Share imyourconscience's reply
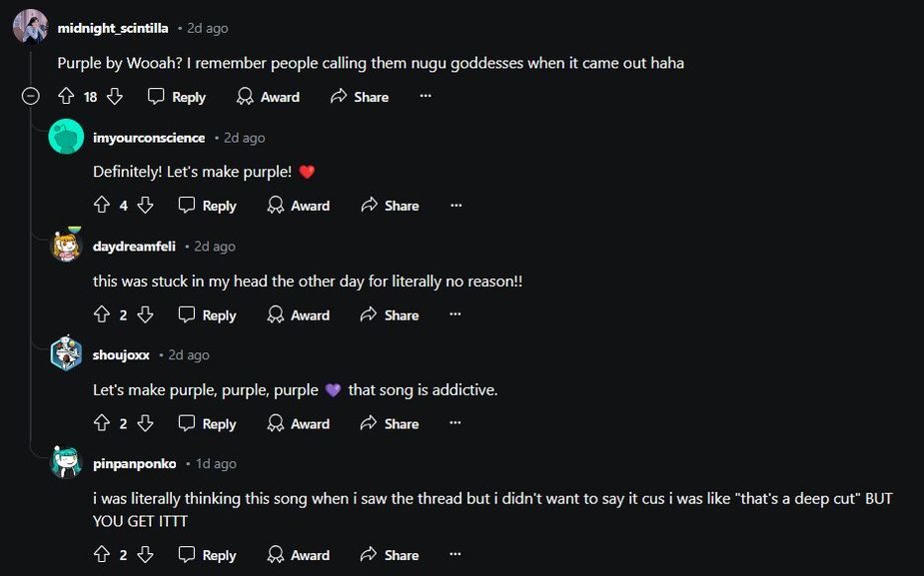Image resolution: width=924 pixels, height=576 pixels. [x=389, y=206]
